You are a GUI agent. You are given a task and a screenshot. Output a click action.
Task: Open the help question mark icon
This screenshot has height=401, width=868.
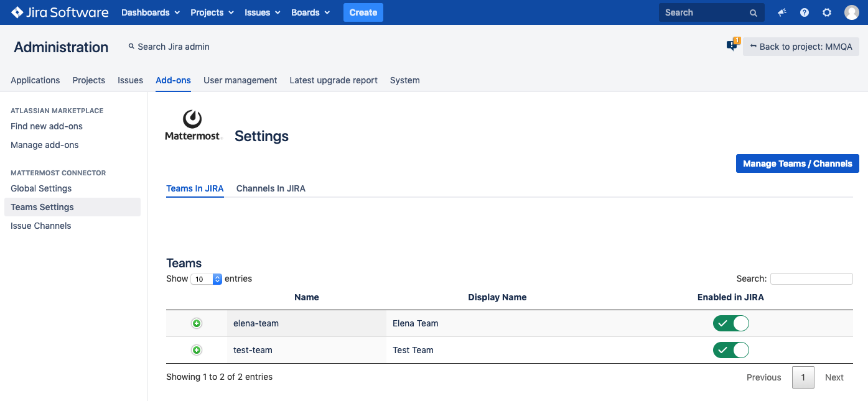[805, 12]
